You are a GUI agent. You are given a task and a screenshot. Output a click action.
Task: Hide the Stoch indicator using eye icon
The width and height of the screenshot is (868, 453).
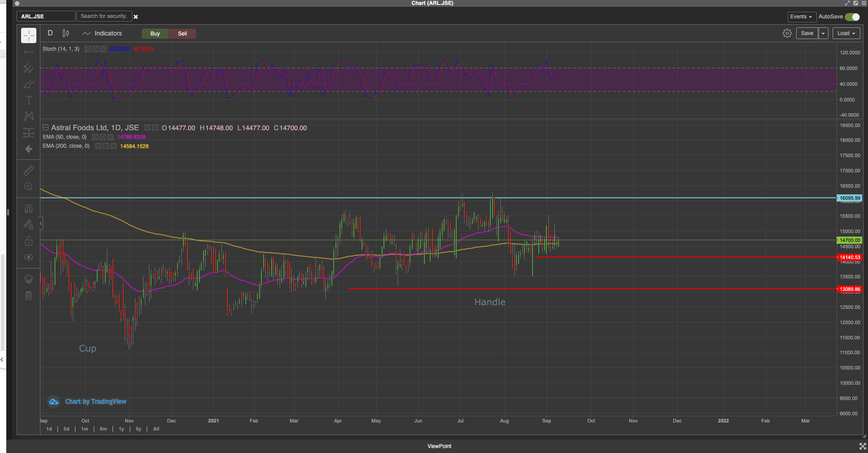pyautogui.click(x=88, y=49)
